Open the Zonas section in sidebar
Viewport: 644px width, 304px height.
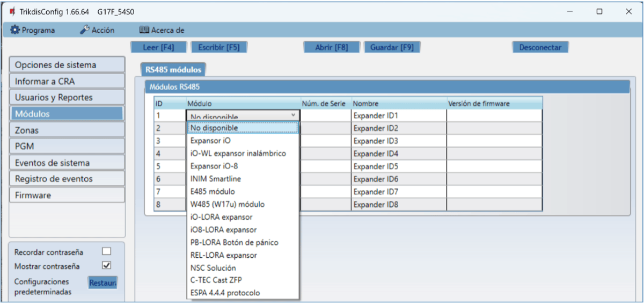tap(67, 130)
